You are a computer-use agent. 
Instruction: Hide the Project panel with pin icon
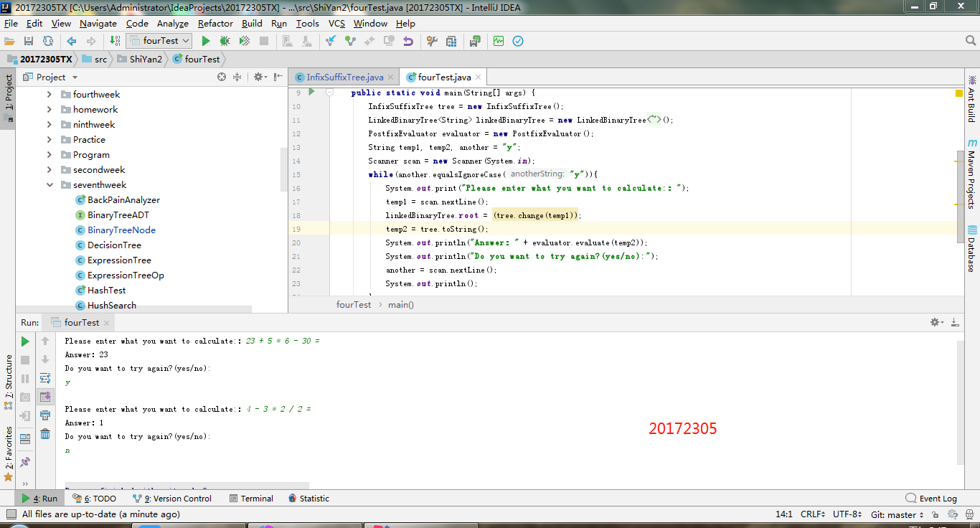(278, 77)
